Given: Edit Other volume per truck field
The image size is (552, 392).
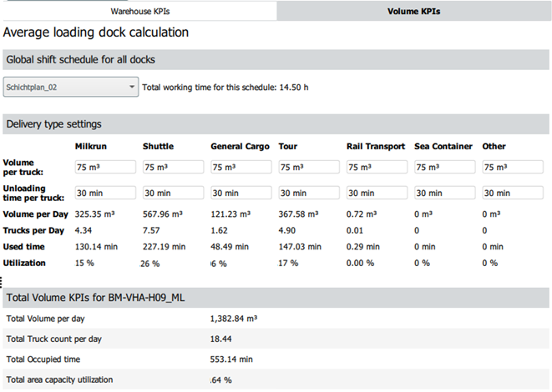Looking at the screenshot, I should pyautogui.click(x=513, y=167).
